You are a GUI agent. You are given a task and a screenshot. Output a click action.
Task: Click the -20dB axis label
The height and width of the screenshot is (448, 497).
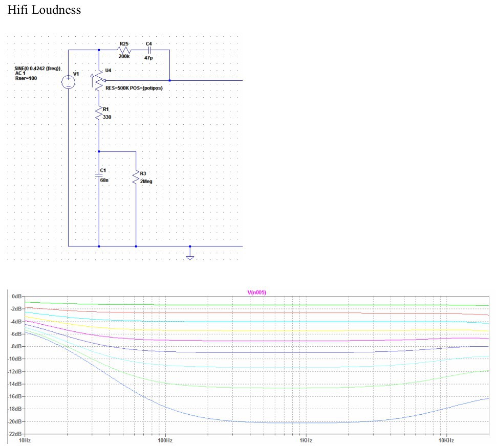(15, 421)
